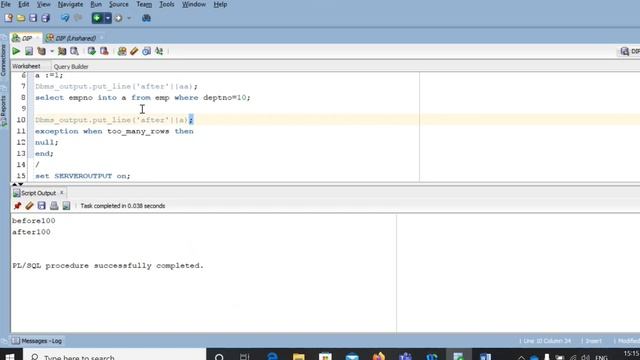Image resolution: width=640 pixels, height=360 pixels.
Task: Click the Undo arrow icon
Action: 65,18
